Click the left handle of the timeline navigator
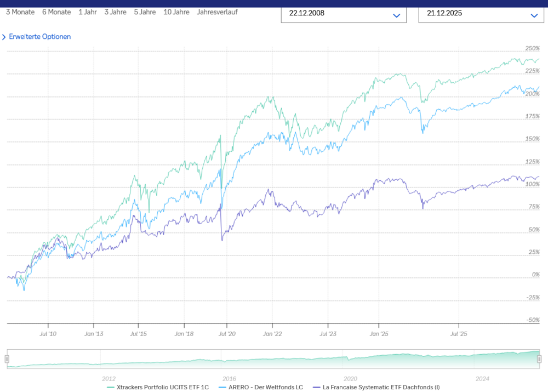The width and height of the screenshot is (548, 392). coord(8,359)
